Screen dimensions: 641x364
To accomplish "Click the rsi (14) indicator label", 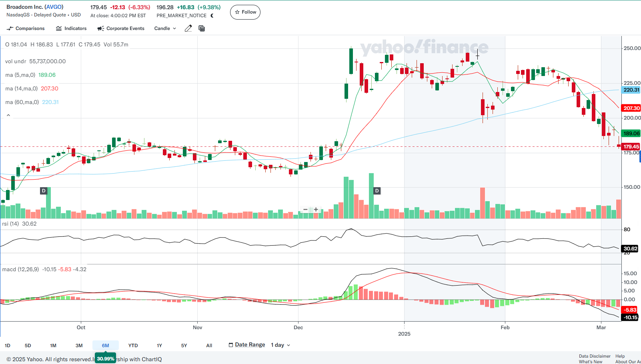I will point(10,224).
